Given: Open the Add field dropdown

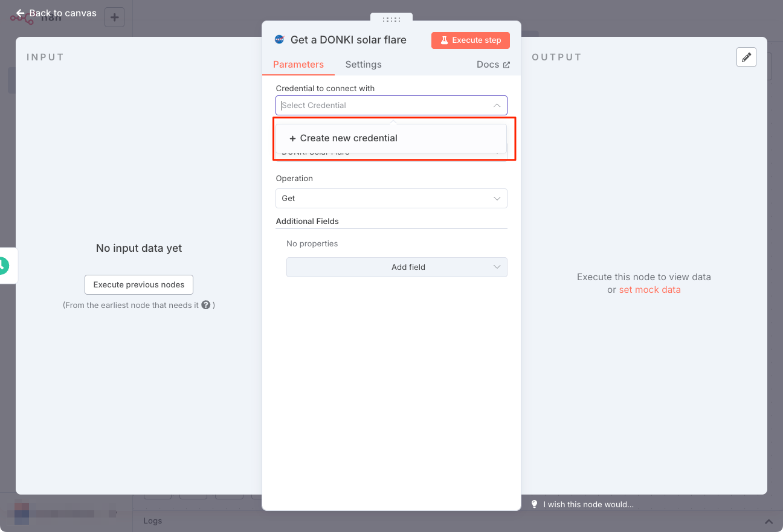Looking at the screenshot, I should coord(397,267).
